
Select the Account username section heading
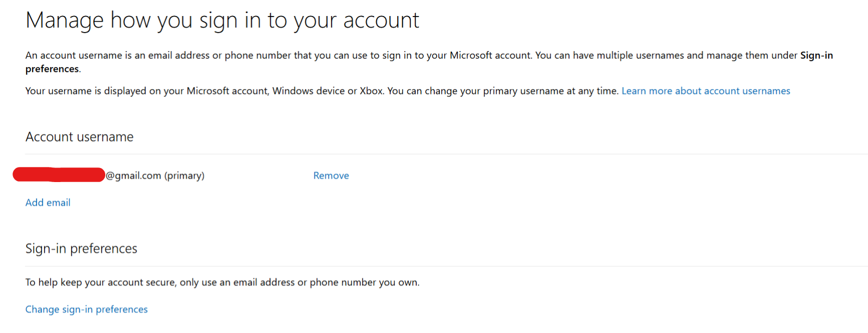point(80,137)
